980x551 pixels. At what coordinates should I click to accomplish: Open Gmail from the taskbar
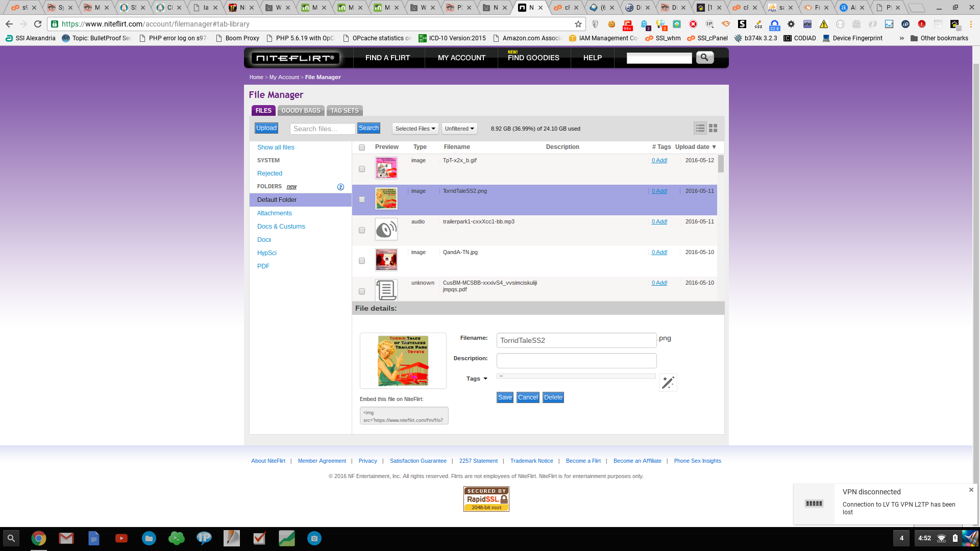pyautogui.click(x=66, y=538)
